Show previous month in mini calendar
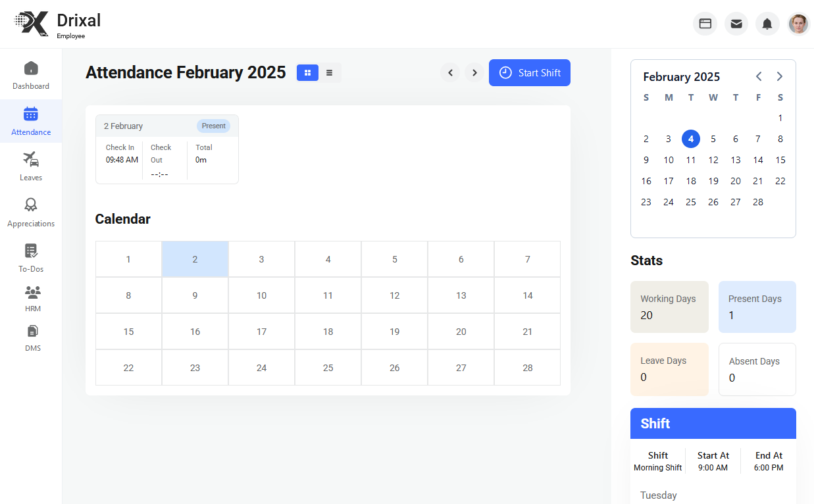The image size is (814, 504). click(x=759, y=76)
